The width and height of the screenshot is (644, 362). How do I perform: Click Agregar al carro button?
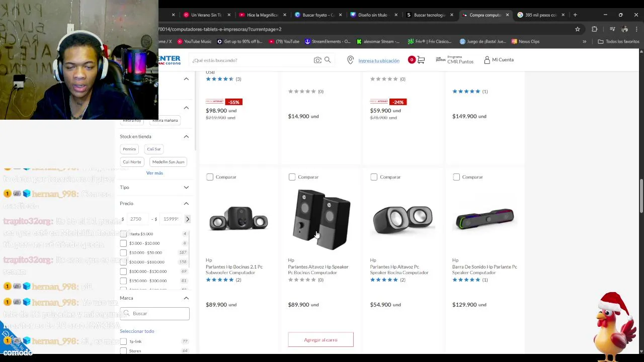tap(320, 340)
